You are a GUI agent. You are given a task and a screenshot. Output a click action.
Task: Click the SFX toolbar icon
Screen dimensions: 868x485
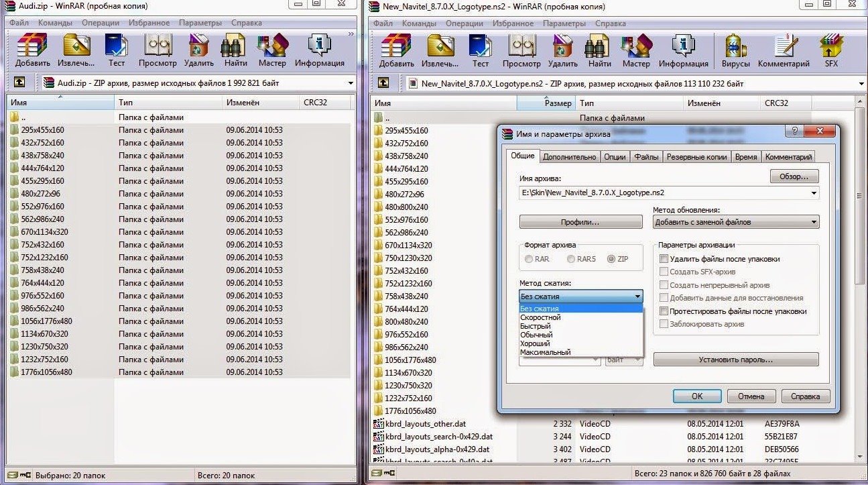pyautogui.click(x=830, y=50)
